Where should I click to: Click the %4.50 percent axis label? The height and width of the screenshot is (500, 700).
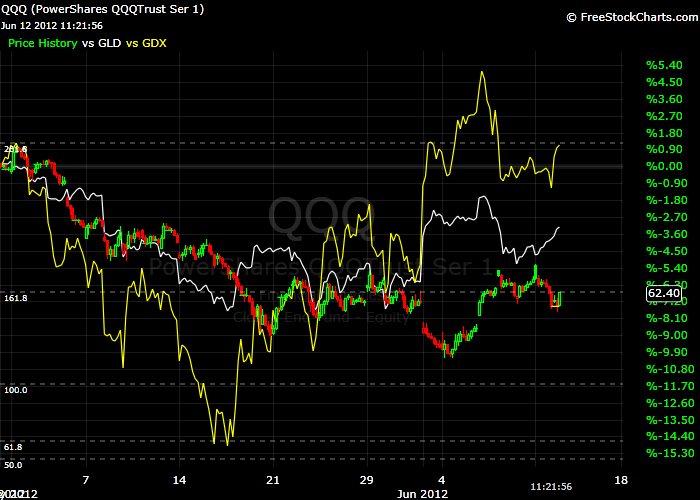664,82
